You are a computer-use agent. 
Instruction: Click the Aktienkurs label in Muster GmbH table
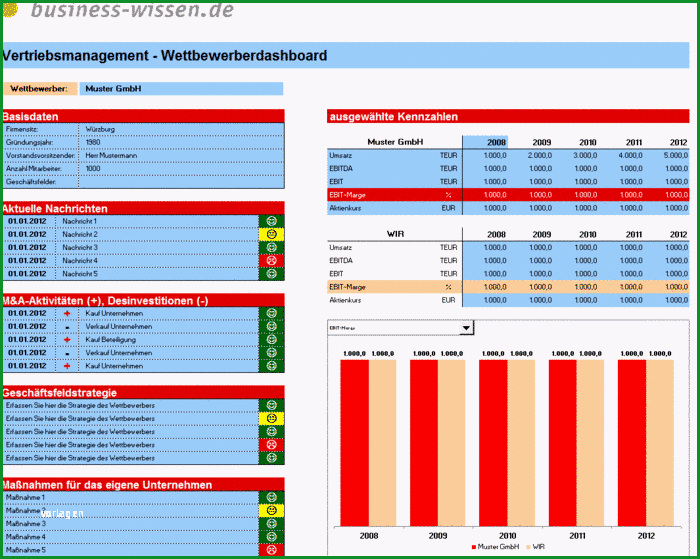point(345,208)
